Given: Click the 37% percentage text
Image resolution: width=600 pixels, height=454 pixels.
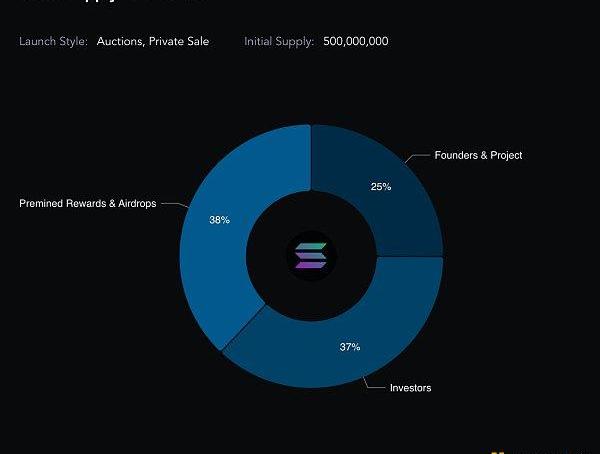Looking at the screenshot, I should pyautogui.click(x=349, y=347).
